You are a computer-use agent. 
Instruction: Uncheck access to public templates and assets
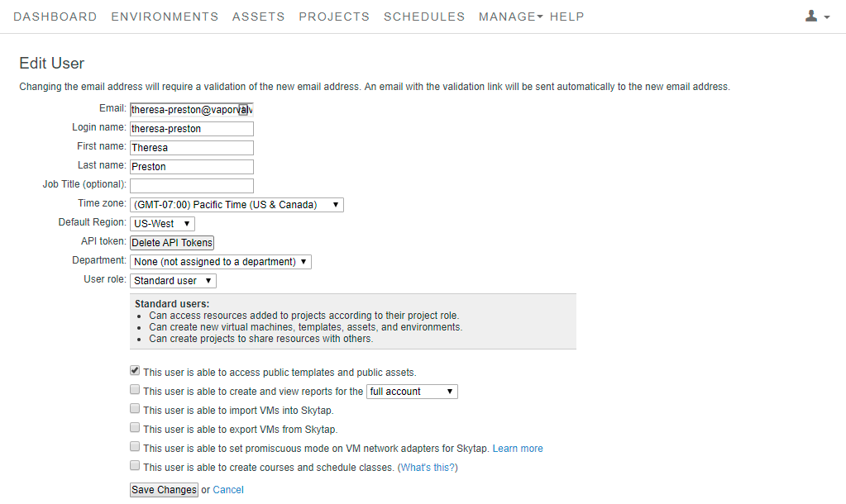click(x=135, y=370)
